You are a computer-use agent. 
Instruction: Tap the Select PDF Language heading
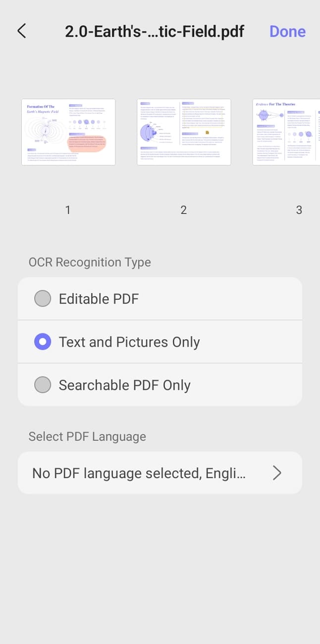pyautogui.click(x=87, y=436)
